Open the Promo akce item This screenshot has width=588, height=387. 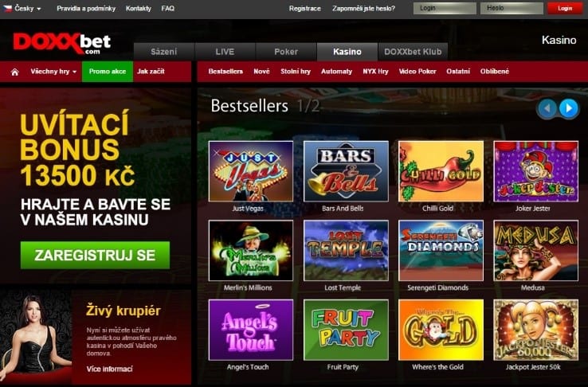108,72
